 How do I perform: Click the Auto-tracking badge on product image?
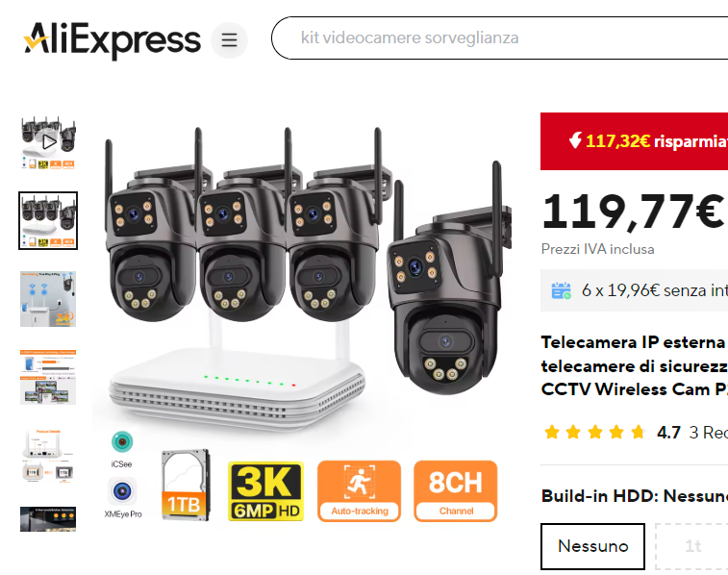point(360,491)
